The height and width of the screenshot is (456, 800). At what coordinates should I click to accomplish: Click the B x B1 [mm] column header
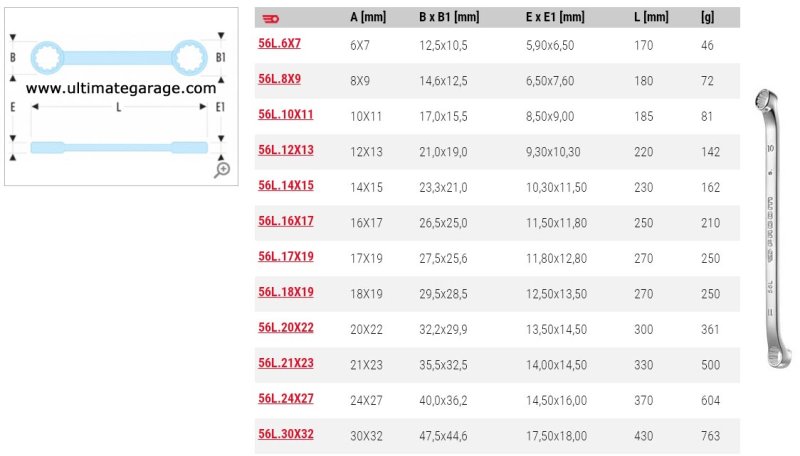coord(449,17)
